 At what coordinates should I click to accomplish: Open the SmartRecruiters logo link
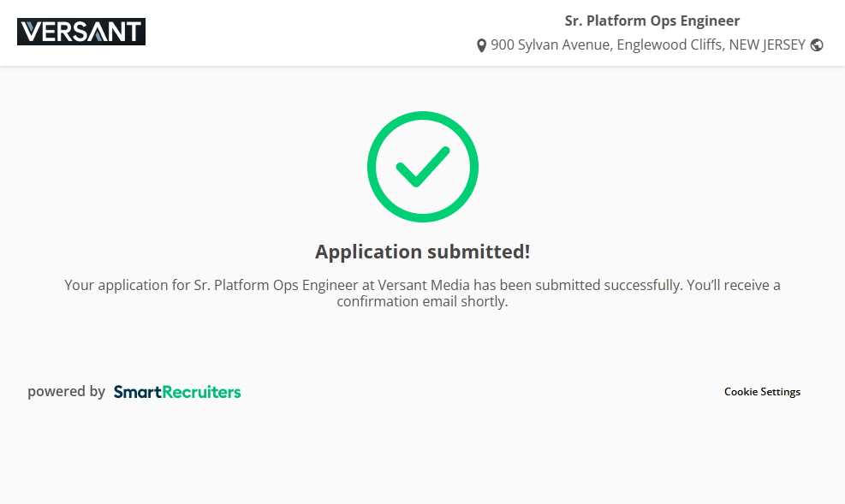pos(177,392)
